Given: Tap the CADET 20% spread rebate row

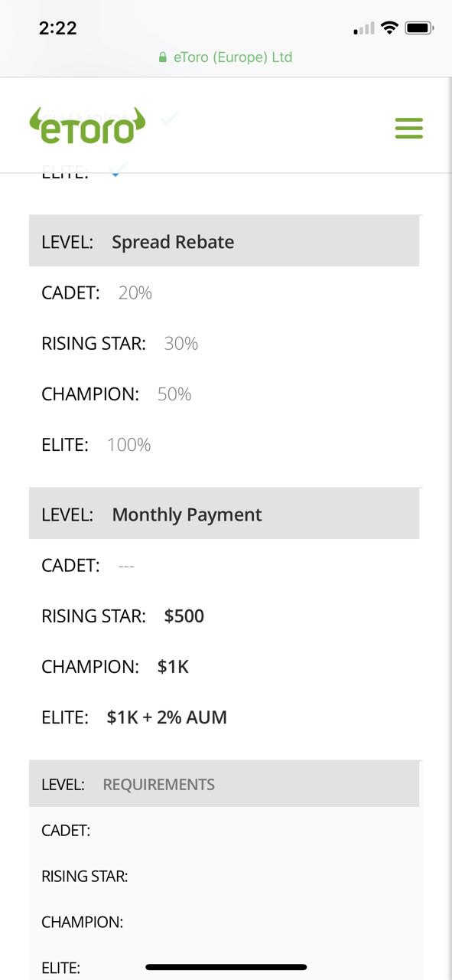Looking at the screenshot, I should pos(224,292).
